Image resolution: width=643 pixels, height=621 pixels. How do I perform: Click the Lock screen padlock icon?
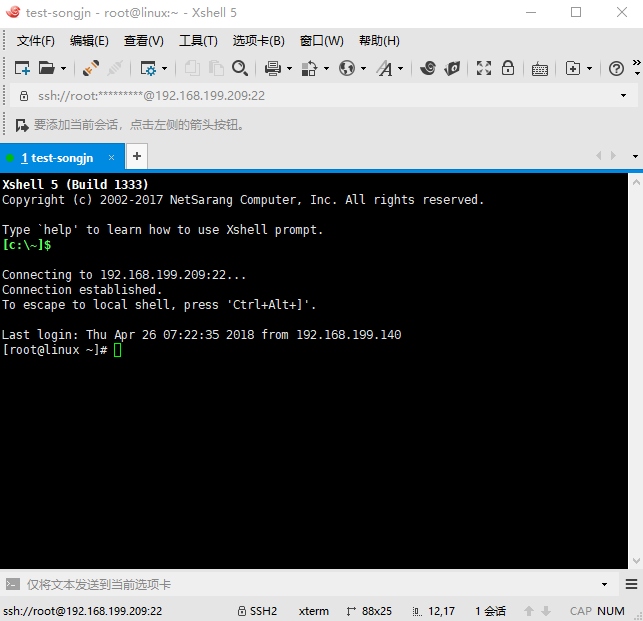tap(508, 68)
